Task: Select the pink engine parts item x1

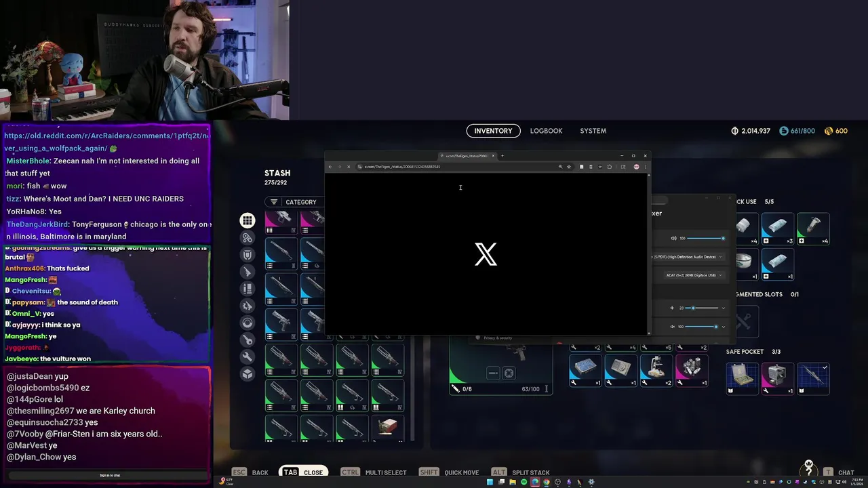Action: point(691,370)
